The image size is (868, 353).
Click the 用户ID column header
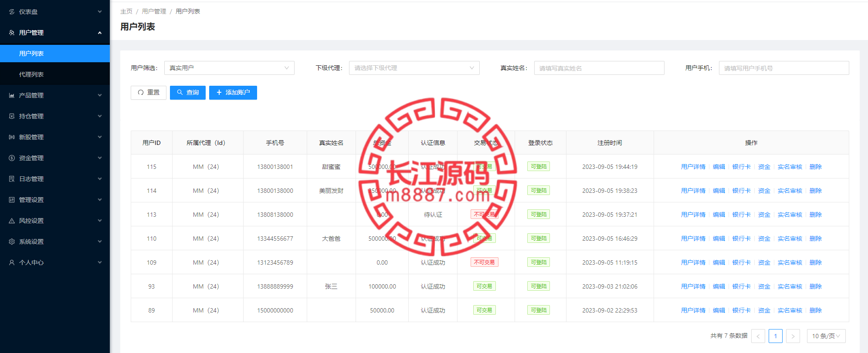click(x=152, y=143)
